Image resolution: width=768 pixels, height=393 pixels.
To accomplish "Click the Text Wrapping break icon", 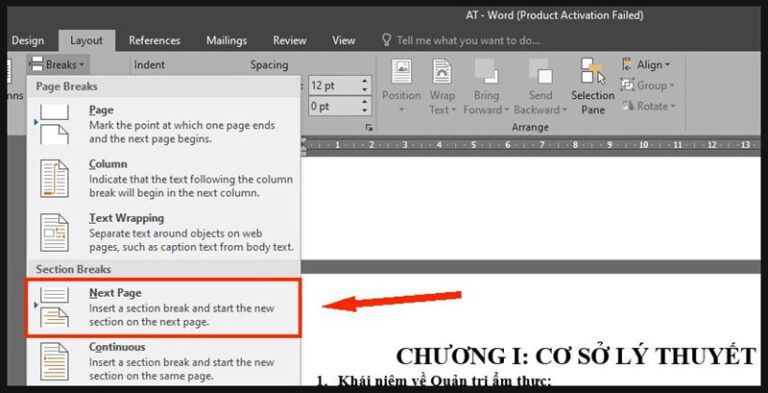I will [54, 232].
